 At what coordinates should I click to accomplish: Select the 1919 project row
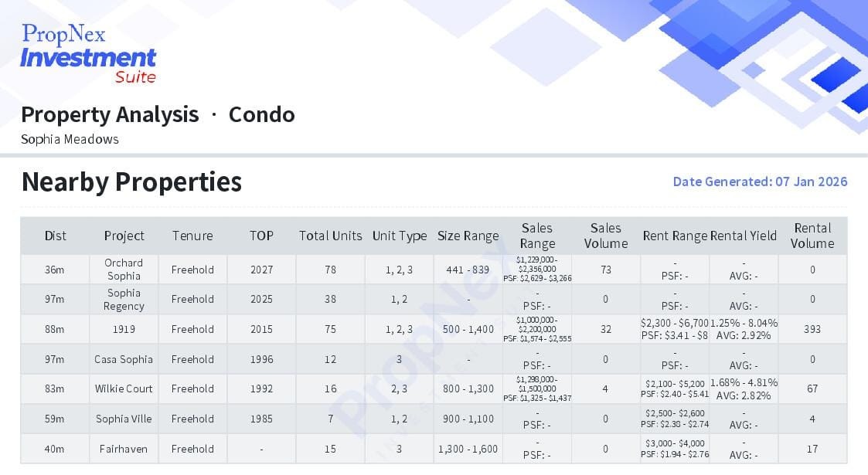point(124,329)
